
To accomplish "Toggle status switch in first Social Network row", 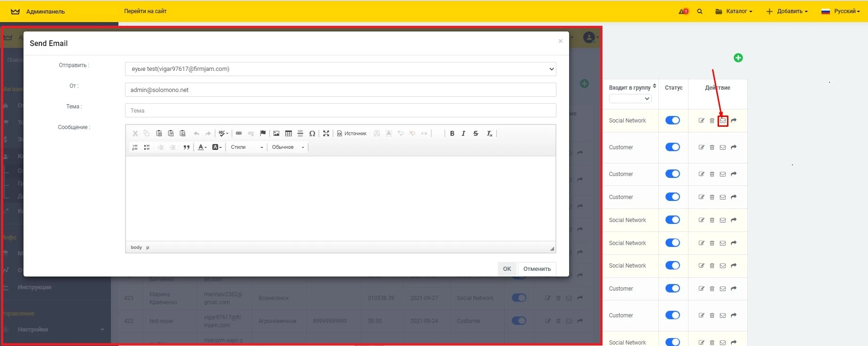I will click(x=673, y=120).
